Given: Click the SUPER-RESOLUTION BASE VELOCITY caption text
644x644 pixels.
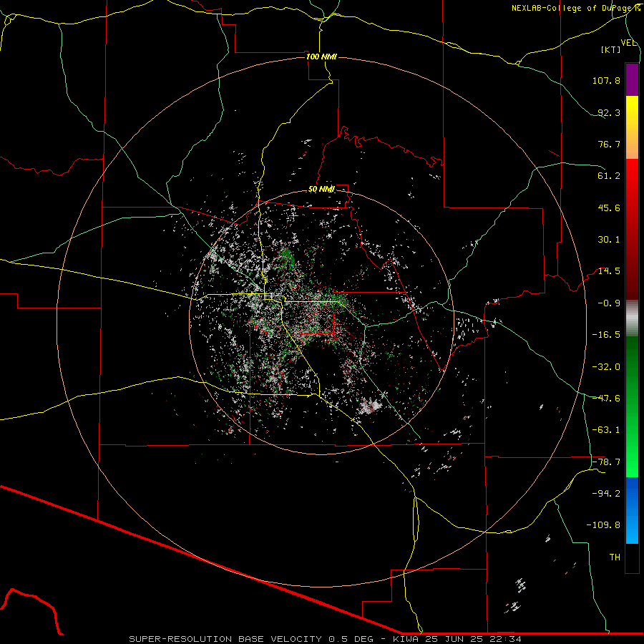Looking at the screenshot, I should [x=326, y=639].
